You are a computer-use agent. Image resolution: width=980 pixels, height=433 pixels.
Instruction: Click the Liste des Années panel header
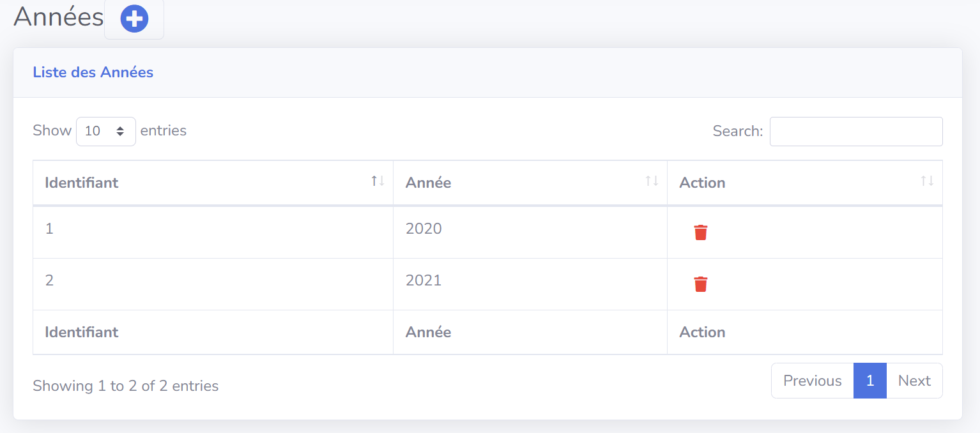click(93, 72)
